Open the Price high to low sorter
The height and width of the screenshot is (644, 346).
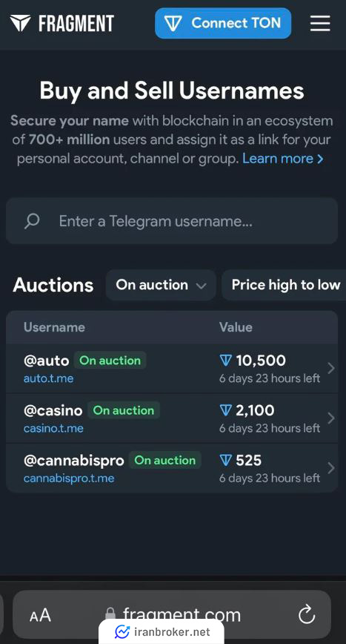pos(285,285)
